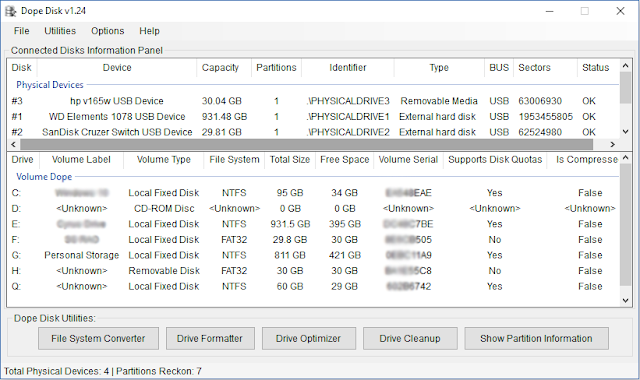Click the Sectors column header

click(545, 68)
